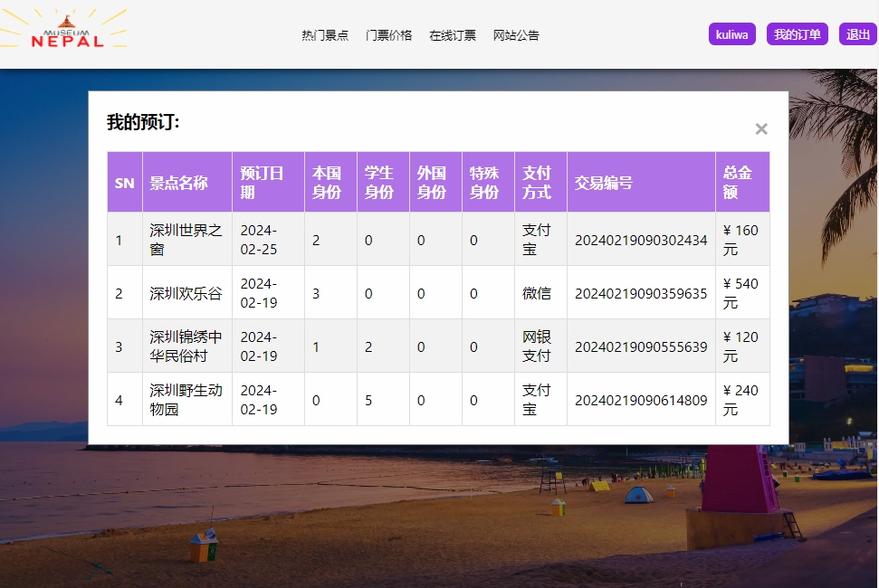Open 我的订单 button
Image resolution: width=879 pixels, height=588 pixels.
(x=797, y=34)
